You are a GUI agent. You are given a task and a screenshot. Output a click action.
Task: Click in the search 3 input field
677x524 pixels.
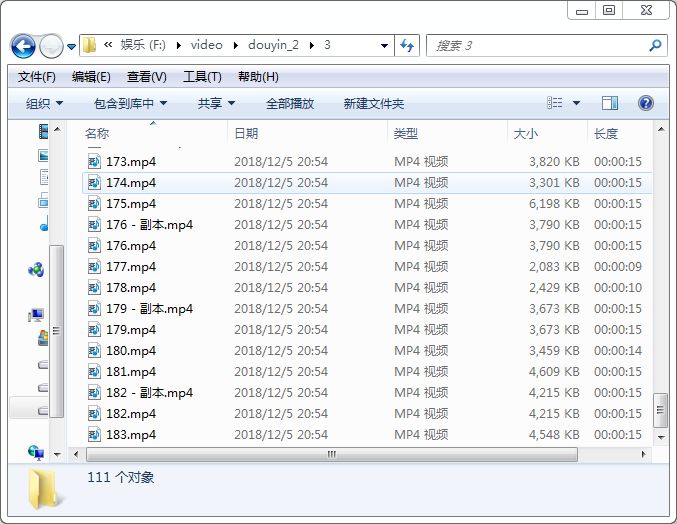(535, 46)
